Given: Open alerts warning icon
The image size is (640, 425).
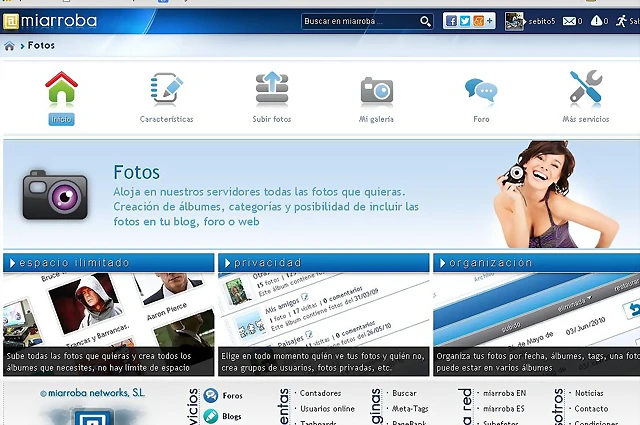Looking at the screenshot, I should pos(596,20).
